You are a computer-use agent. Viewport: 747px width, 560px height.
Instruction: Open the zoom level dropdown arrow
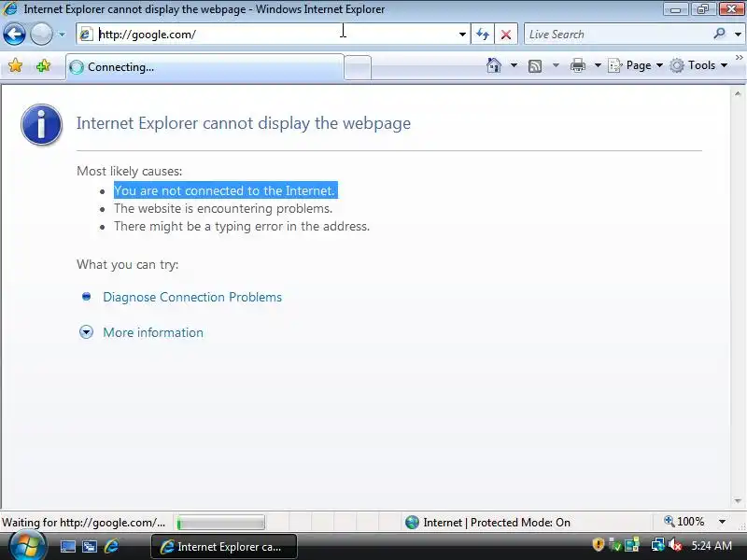tap(722, 522)
